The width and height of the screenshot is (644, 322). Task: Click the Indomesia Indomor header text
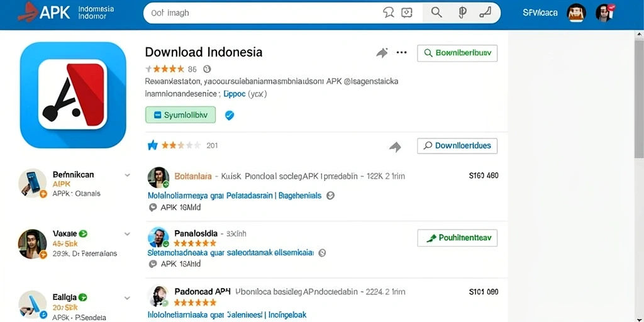pyautogui.click(x=96, y=13)
